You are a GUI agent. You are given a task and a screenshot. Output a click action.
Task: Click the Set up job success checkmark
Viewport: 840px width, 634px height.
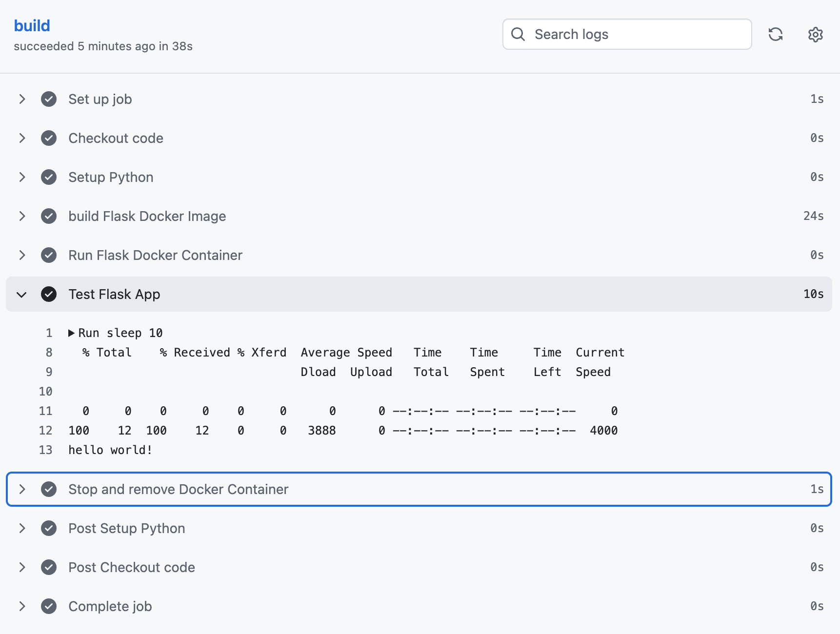coord(49,99)
